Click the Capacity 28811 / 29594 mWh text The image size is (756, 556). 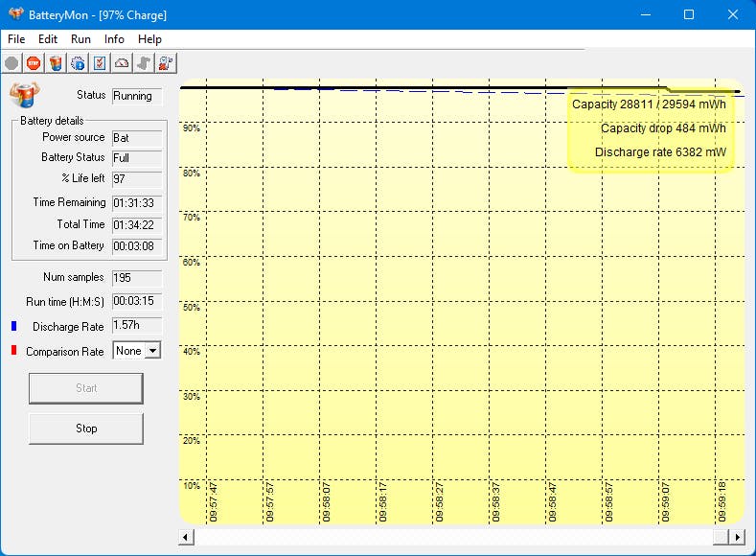tap(649, 104)
